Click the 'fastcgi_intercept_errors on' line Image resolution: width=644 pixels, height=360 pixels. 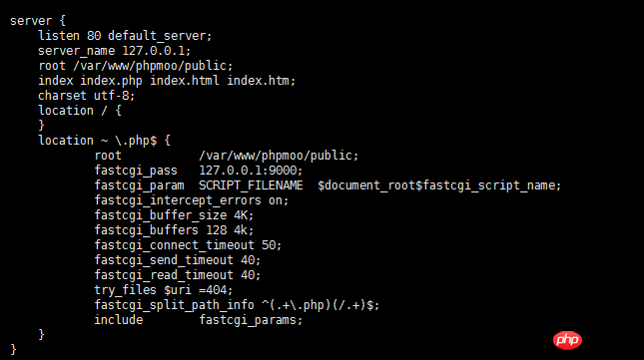(192, 200)
